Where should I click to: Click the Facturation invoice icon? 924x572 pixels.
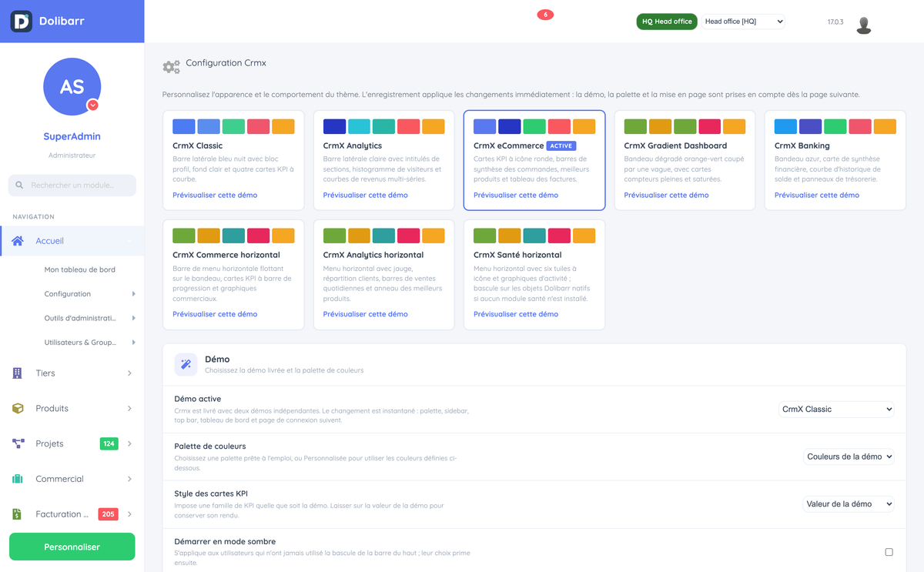tap(18, 514)
